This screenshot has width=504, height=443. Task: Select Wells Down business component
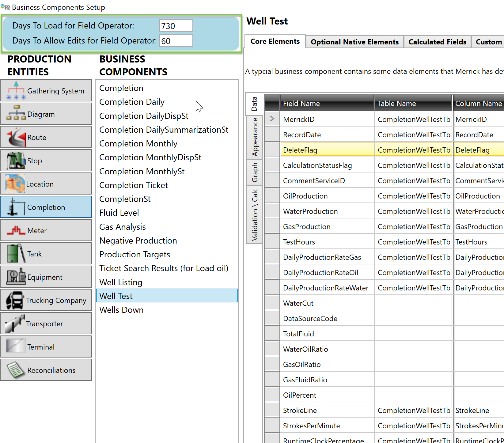(121, 310)
